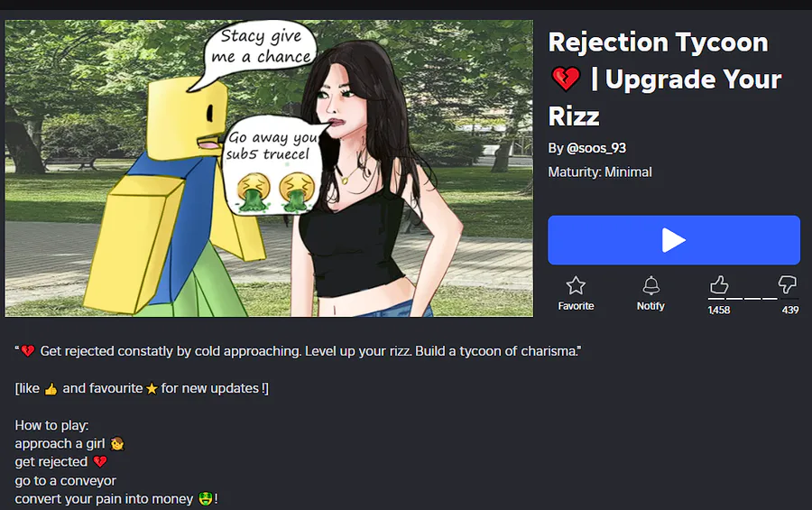Click the 'Go away you sub5 truecel' bubble
Image resolution: width=812 pixels, height=510 pixels.
tap(272, 163)
